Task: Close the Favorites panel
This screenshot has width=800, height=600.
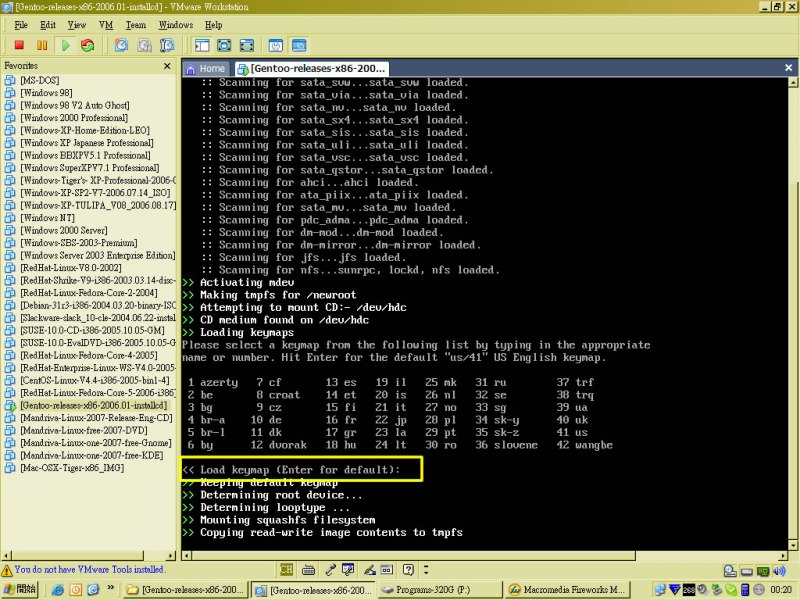Action: (x=167, y=66)
